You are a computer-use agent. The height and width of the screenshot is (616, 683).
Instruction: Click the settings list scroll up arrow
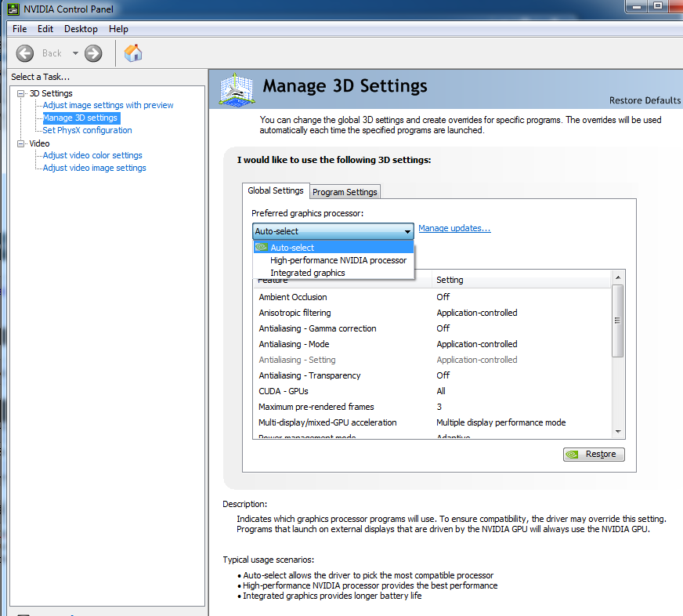pos(618,277)
